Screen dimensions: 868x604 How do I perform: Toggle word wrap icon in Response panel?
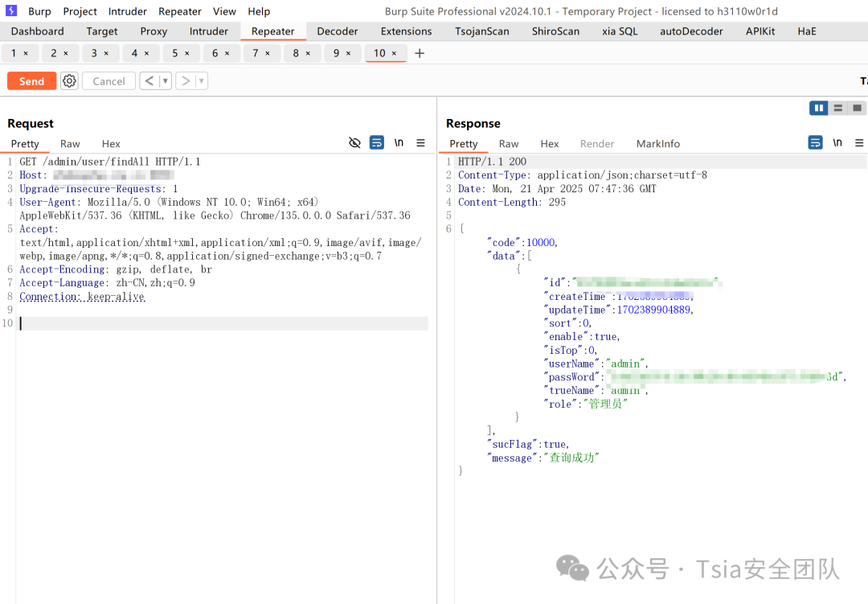pyautogui.click(x=815, y=143)
